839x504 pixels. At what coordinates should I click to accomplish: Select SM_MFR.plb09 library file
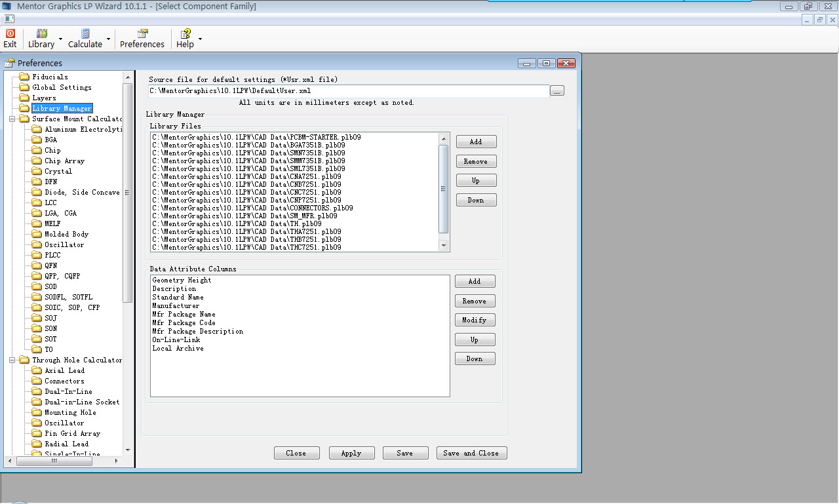tap(244, 216)
